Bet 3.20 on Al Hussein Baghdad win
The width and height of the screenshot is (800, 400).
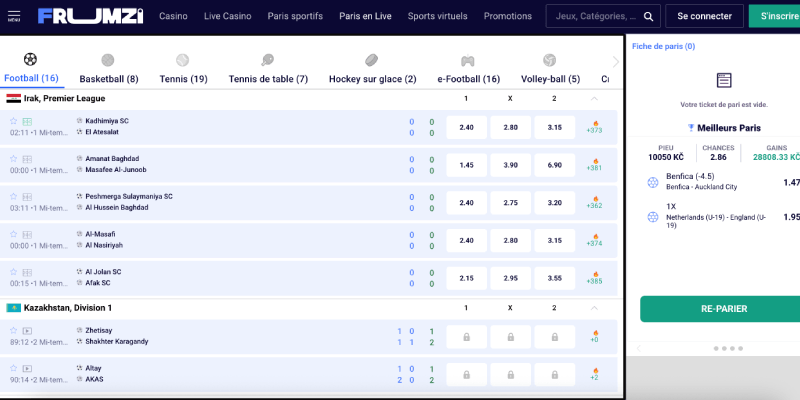click(555, 203)
